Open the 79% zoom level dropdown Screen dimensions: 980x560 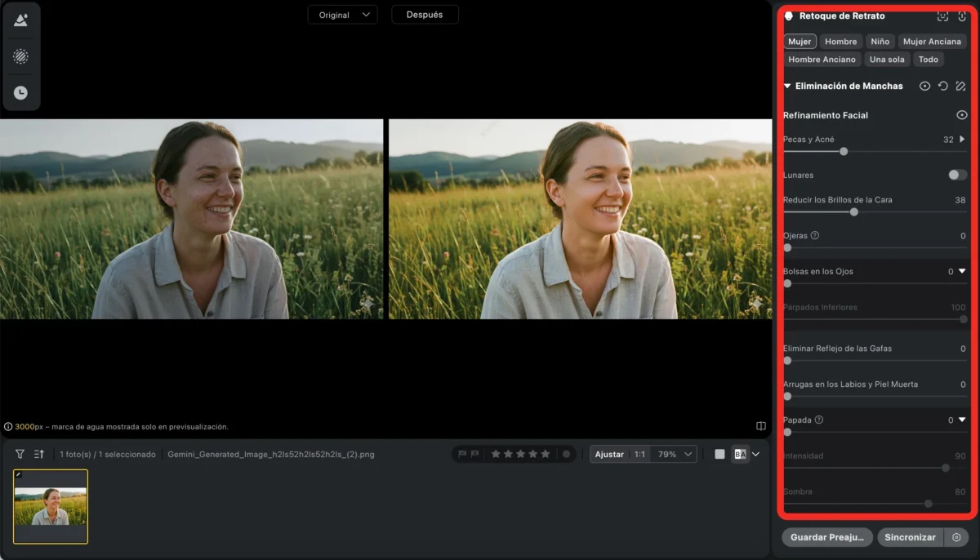[675, 454]
